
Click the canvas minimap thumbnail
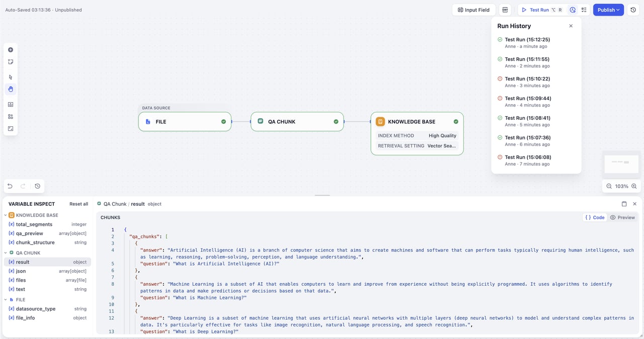[x=621, y=164]
